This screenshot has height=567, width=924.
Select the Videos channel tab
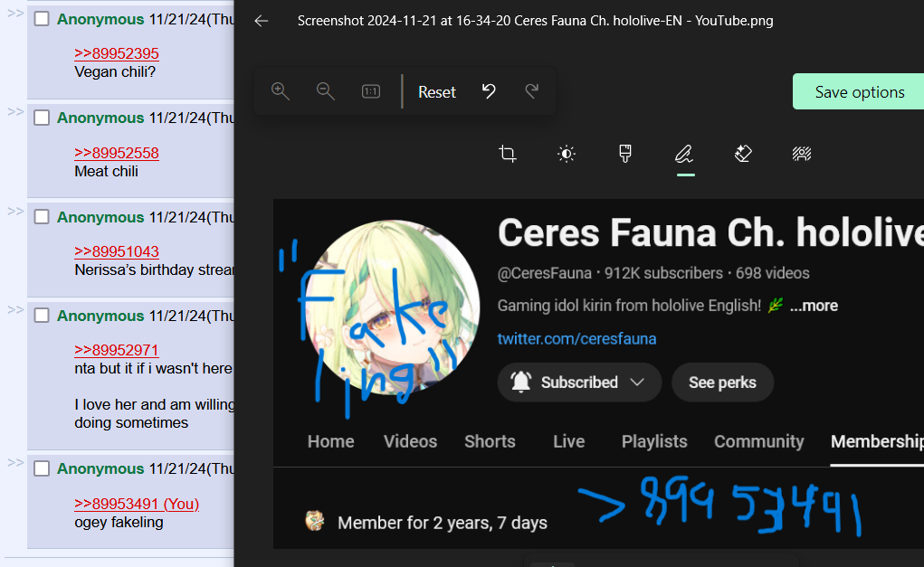pos(410,441)
